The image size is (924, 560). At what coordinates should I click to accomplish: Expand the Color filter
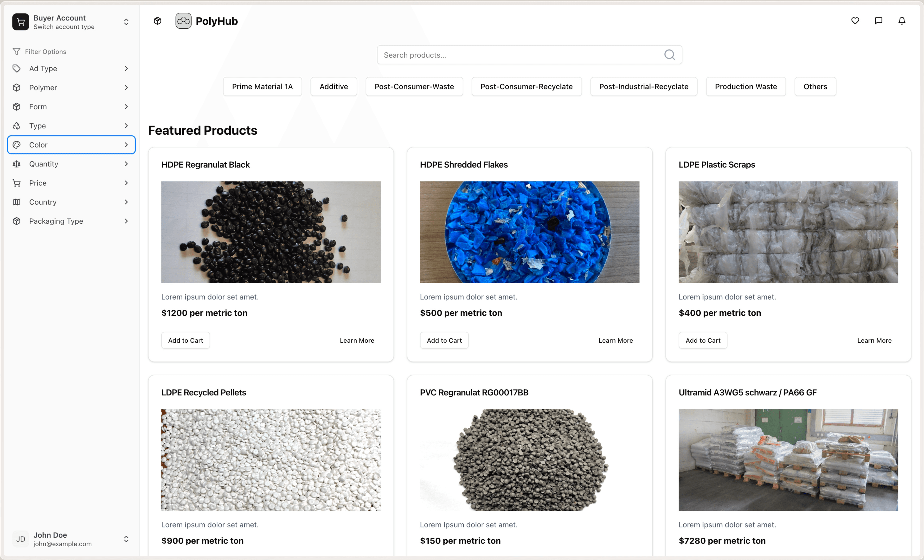point(71,145)
